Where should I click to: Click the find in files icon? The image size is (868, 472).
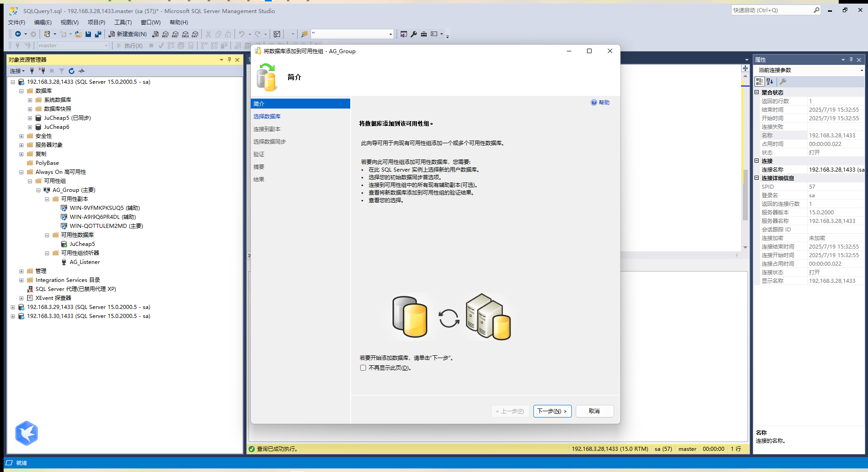click(304, 34)
